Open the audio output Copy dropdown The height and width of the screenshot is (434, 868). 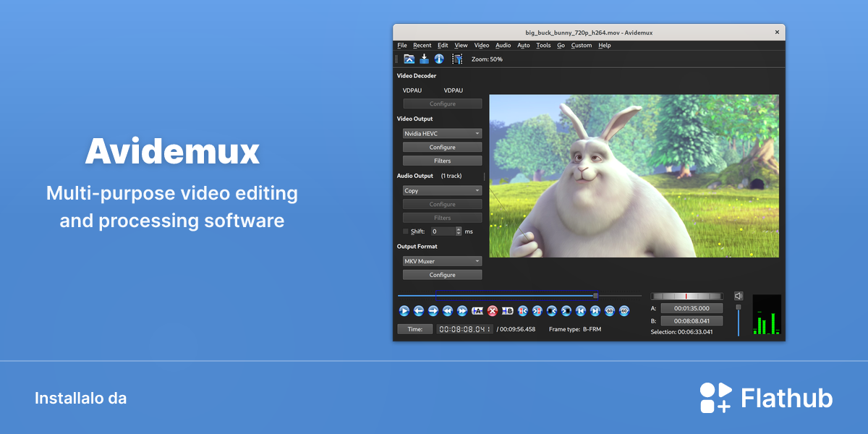pyautogui.click(x=442, y=191)
